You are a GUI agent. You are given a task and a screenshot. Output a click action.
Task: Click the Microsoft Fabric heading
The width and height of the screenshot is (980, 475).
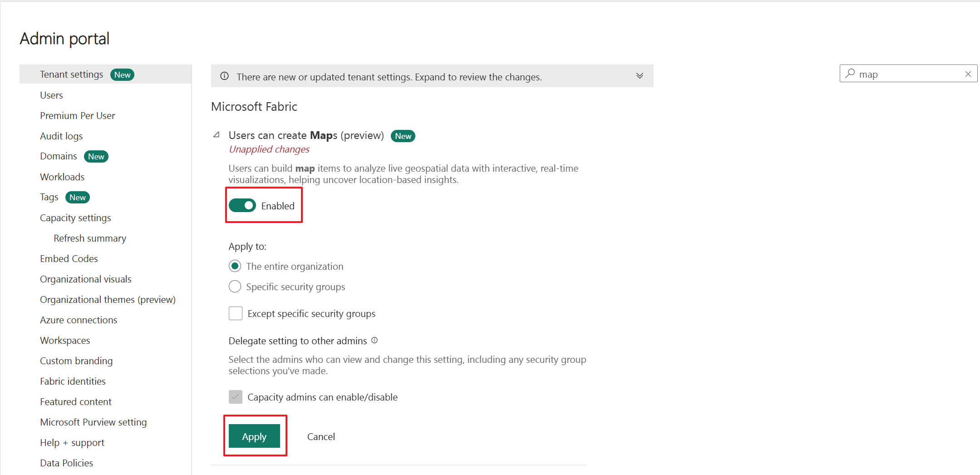tap(254, 106)
